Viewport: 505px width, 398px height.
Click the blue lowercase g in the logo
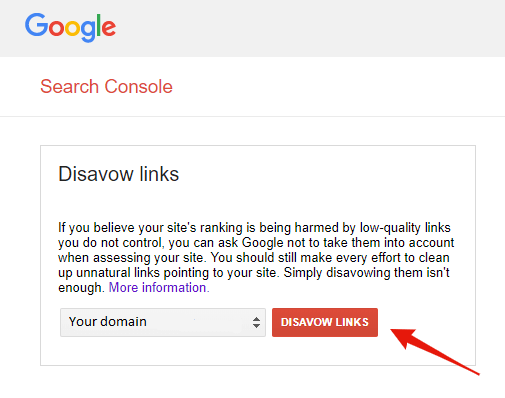coord(88,31)
